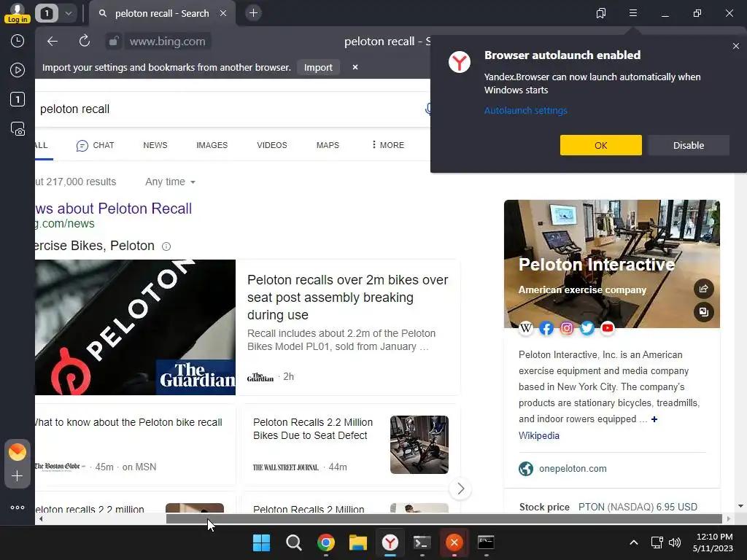Open Peloton's Instagram profile icon

click(567, 328)
